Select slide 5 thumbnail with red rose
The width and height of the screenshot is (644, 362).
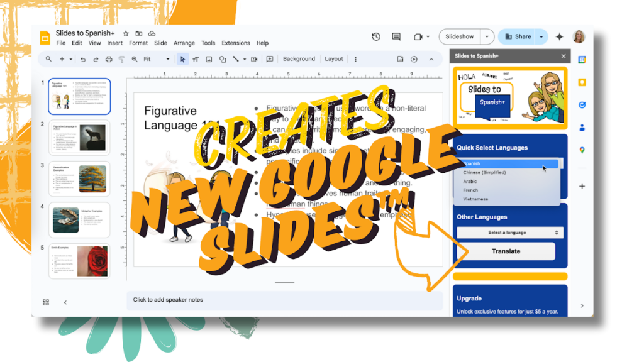[x=79, y=261]
